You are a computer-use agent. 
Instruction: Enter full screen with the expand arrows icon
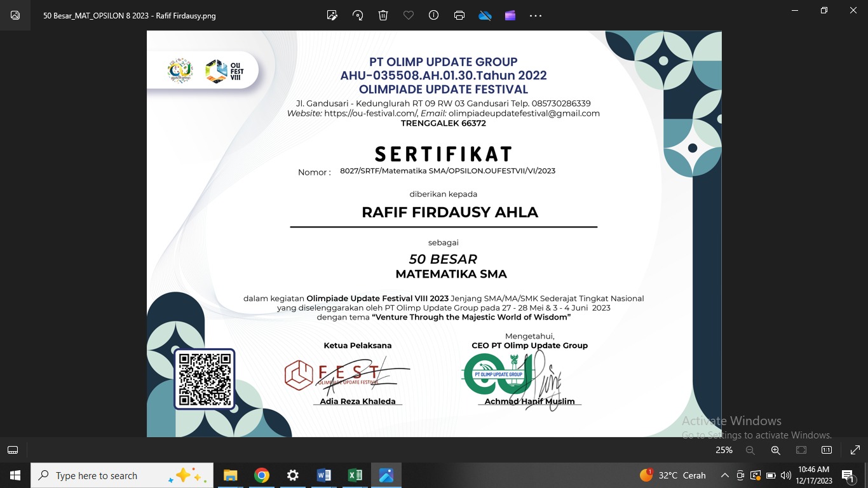[x=855, y=450]
